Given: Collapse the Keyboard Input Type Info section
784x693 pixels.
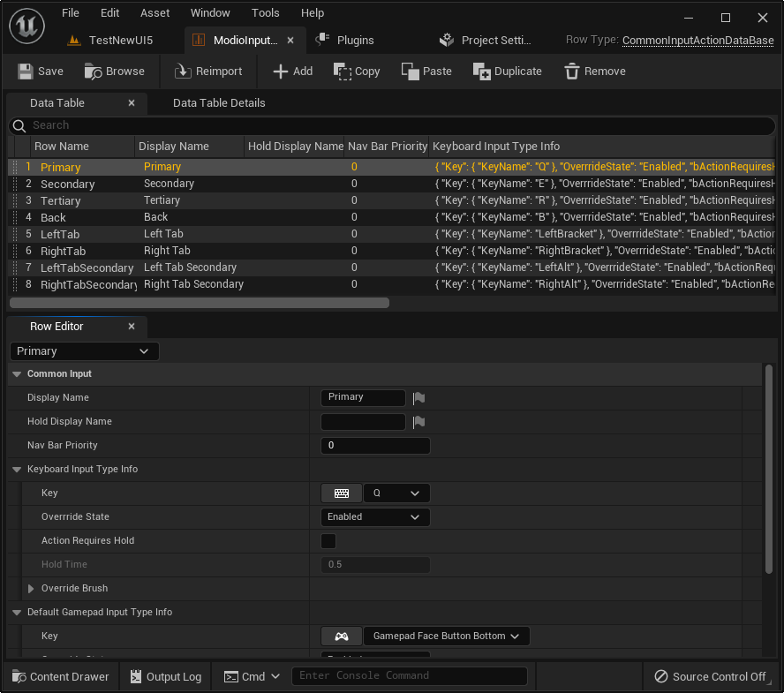Looking at the screenshot, I should coord(17,470).
